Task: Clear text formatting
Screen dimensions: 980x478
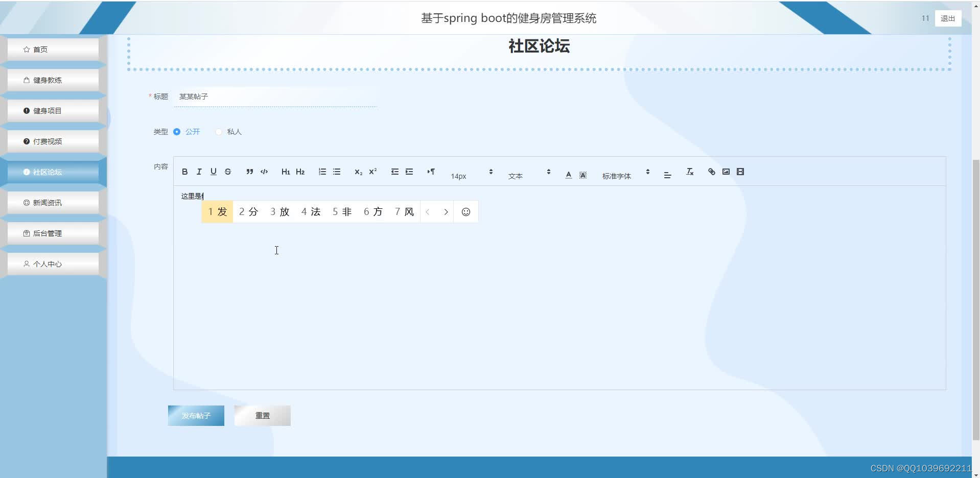Action: [690, 172]
